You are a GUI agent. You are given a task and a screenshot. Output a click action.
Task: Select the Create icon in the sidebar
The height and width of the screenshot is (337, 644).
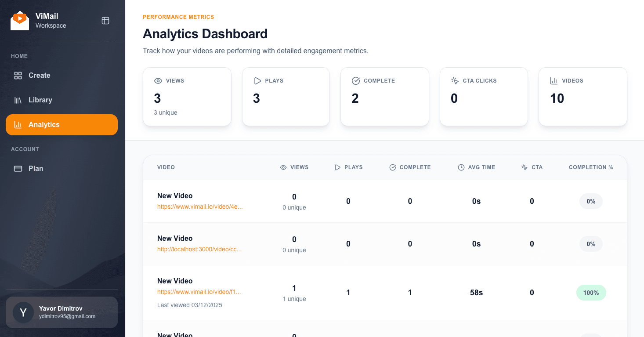[x=18, y=75]
